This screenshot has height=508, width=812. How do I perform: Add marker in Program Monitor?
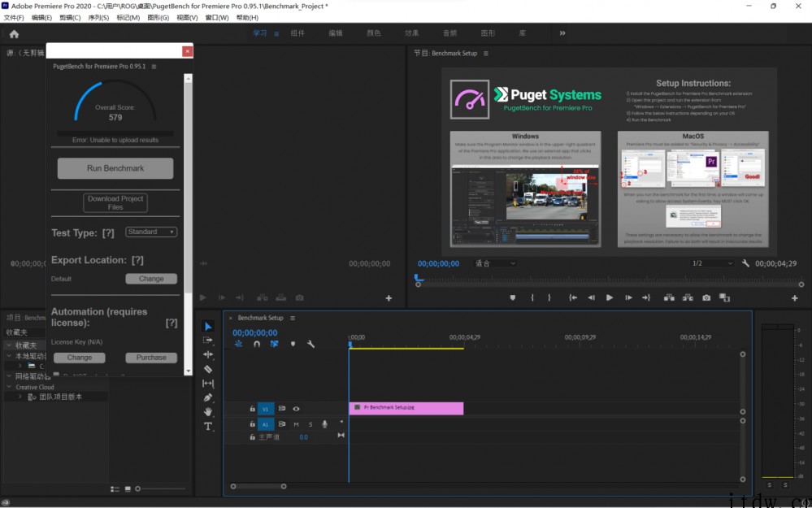(513, 297)
